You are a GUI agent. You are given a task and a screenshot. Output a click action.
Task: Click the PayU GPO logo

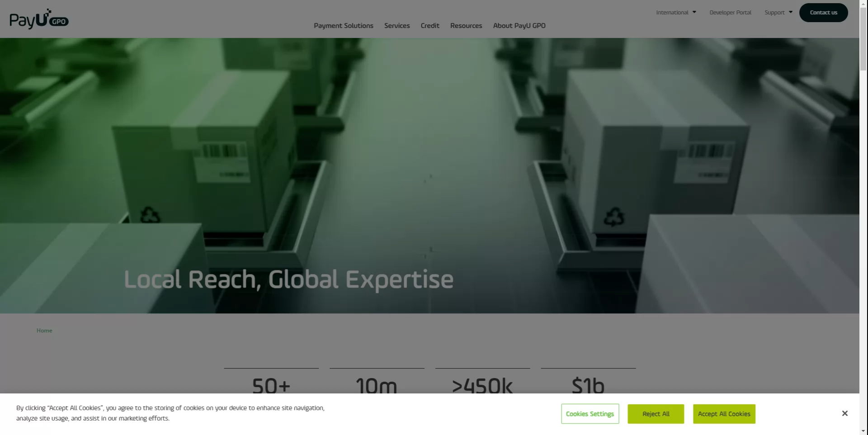(39, 19)
